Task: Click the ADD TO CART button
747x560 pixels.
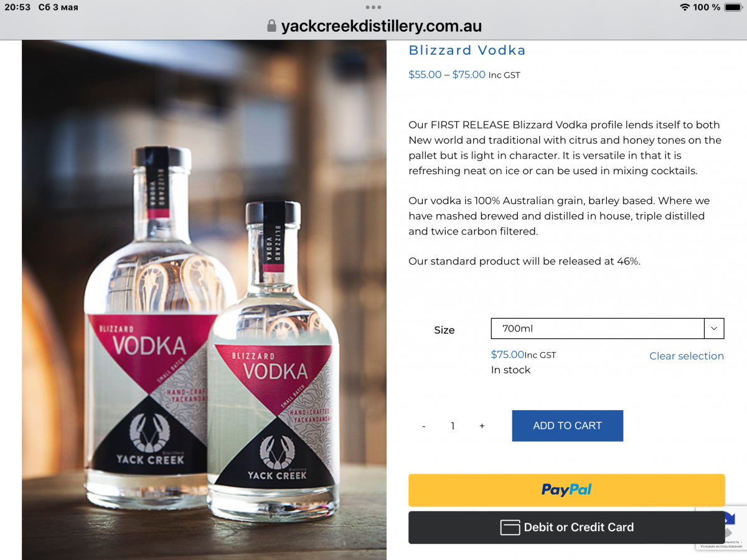Action: tap(567, 426)
